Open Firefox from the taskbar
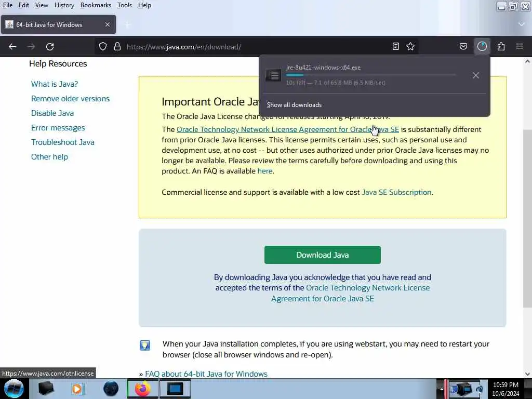The height and width of the screenshot is (399, 532). (x=143, y=389)
